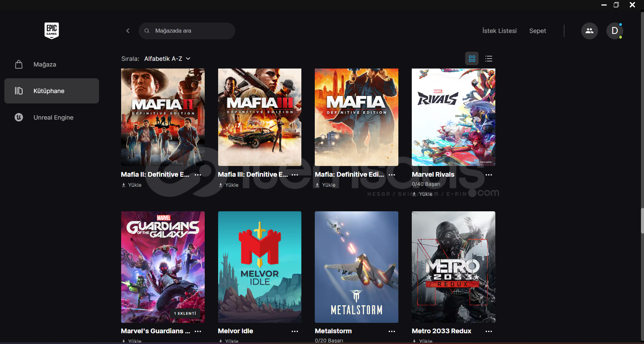Open more options for Mafia II
This screenshot has height=344, width=644.
pyautogui.click(x=198, y=175)
